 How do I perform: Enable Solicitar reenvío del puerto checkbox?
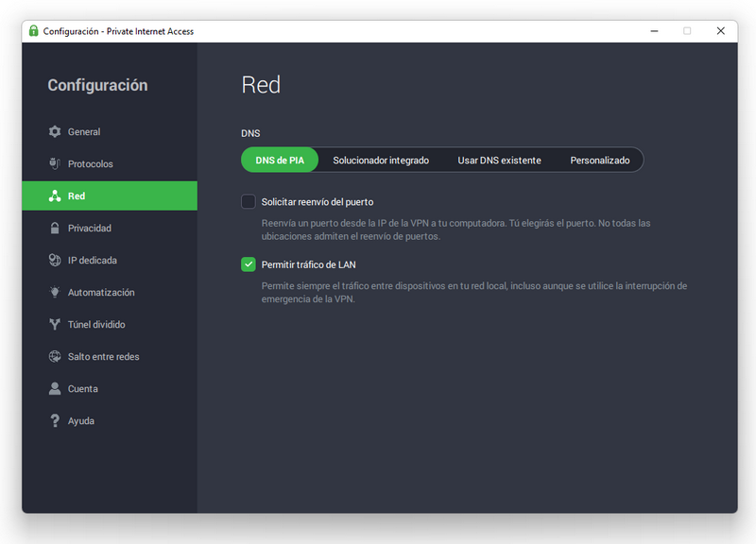pyautogui.click(x=249, y=201)
